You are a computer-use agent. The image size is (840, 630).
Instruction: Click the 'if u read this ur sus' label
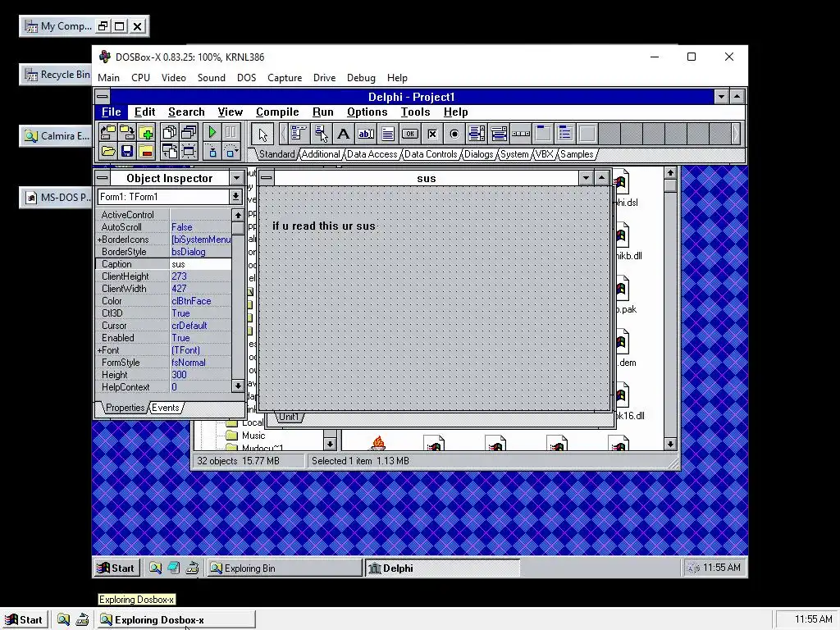[x=323, y=226]
